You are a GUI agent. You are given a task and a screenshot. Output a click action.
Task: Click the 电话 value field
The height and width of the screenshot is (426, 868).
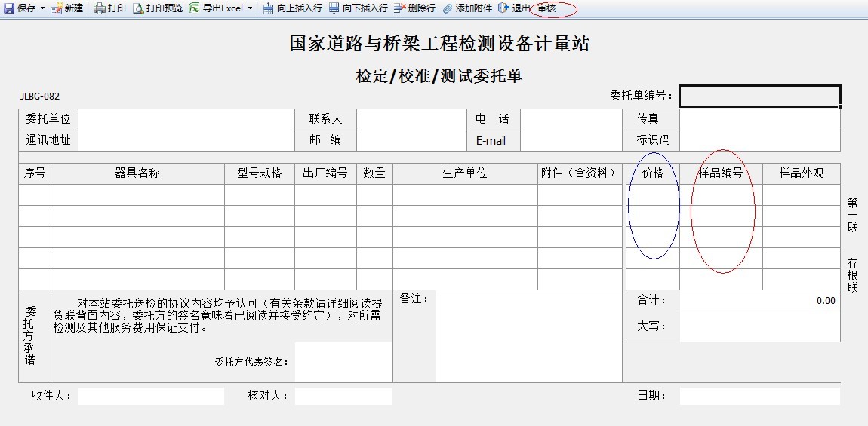tap(572, 119)
